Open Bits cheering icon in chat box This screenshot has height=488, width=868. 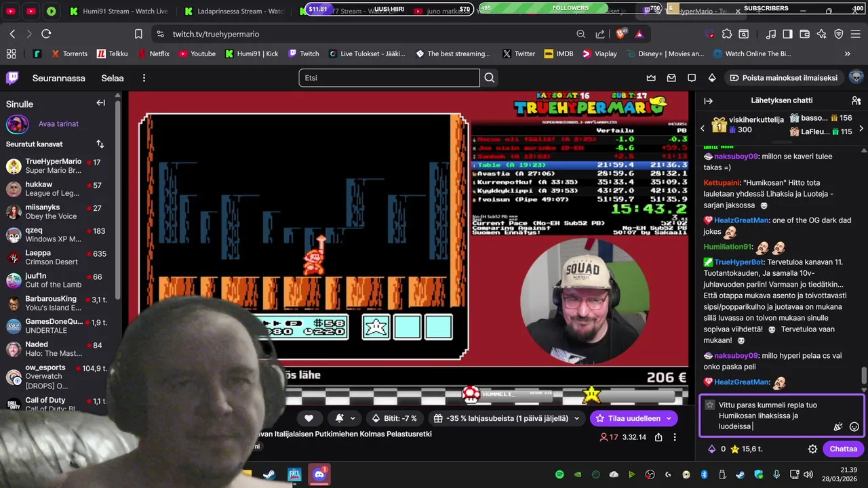point(838,427)
